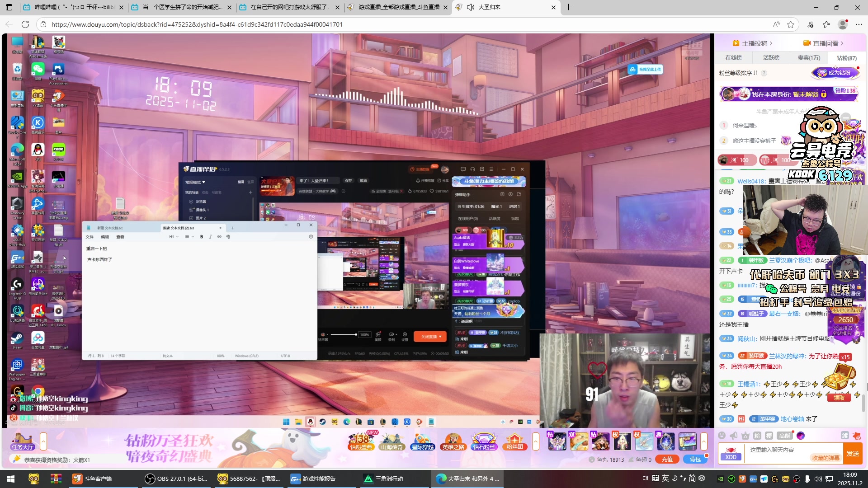This screenshot has height=488, width=868.
Task: Open the 钻粉盛典 activity icon
Action: click(x=361, y=441)
